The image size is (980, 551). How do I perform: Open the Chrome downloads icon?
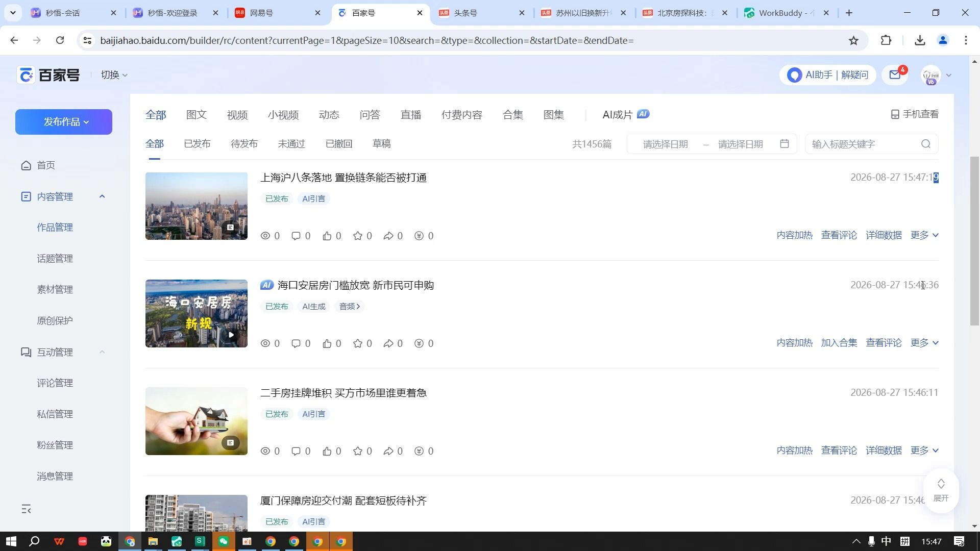(x=920, y=40)
